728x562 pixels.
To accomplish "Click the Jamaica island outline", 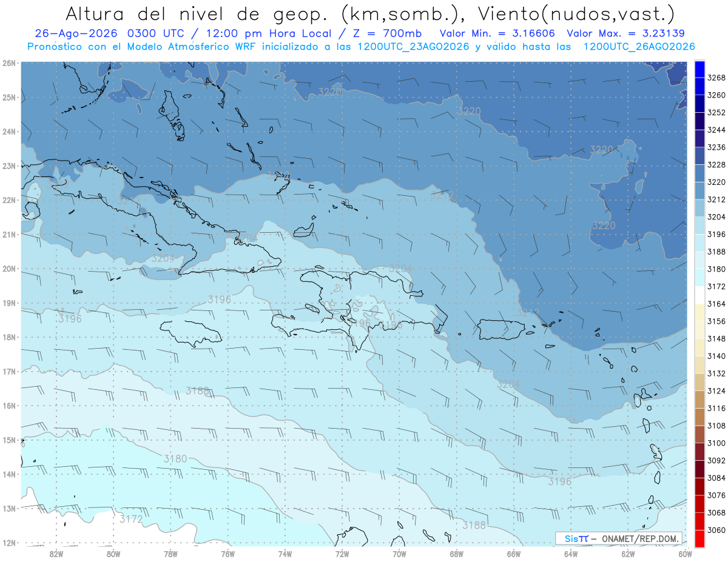I will 191,333.
